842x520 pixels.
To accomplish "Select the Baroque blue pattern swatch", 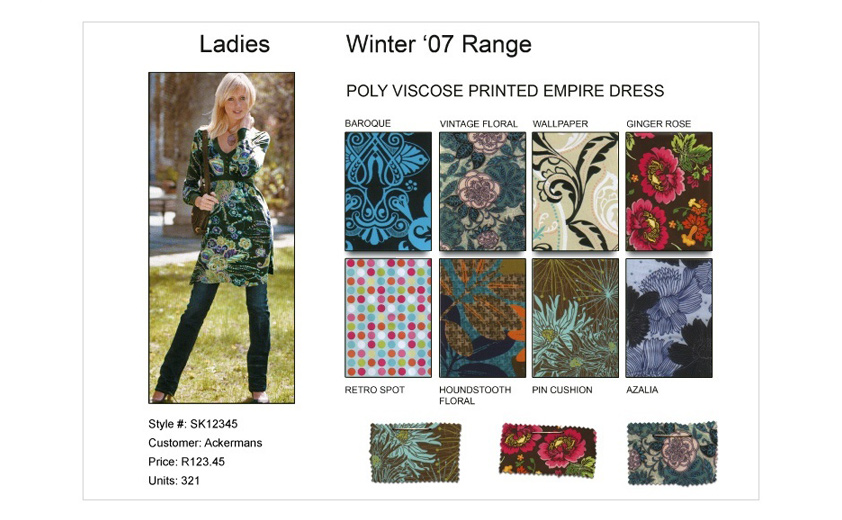I will (388, 191).
